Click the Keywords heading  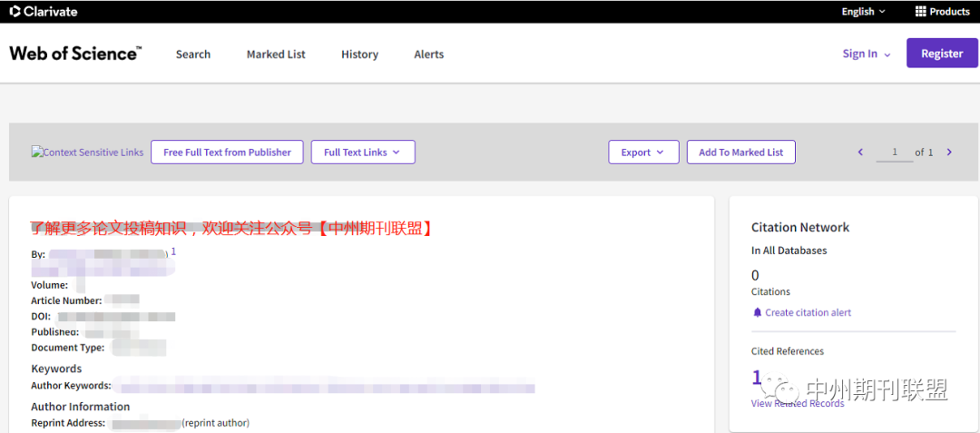[x=56, y=369]
